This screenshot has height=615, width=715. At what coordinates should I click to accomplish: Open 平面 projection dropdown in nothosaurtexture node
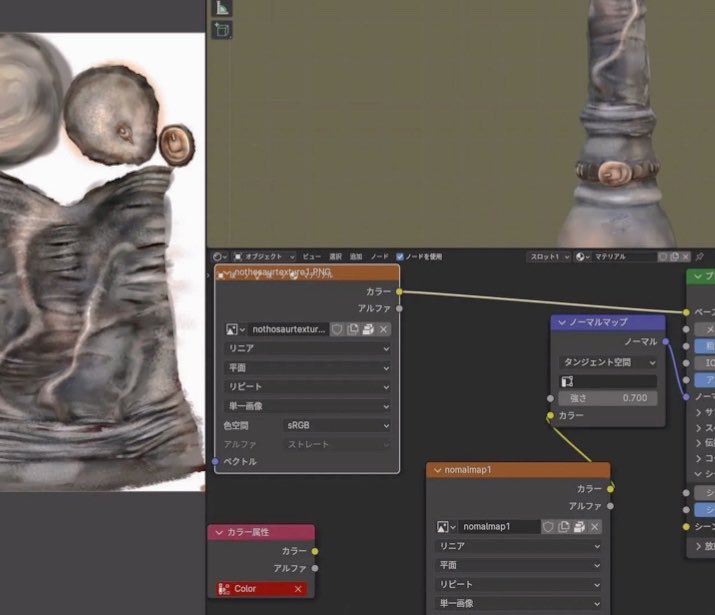tap(307, 367)
